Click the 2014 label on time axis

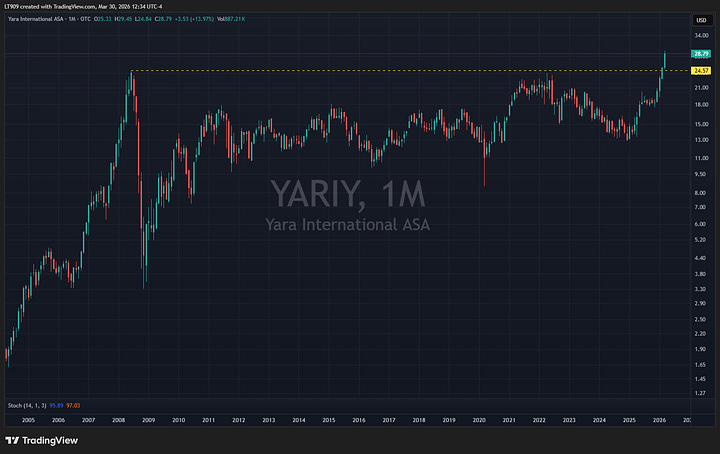click(299, 420)
